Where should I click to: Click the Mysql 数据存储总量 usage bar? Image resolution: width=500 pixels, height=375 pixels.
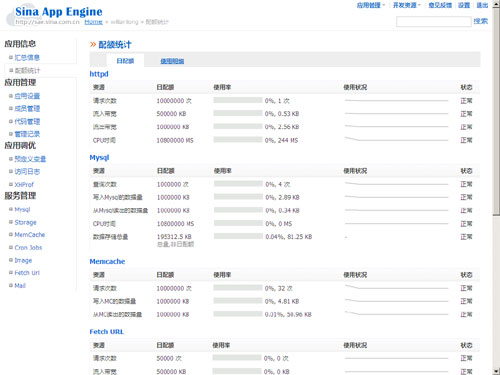[x=238, y=236]
